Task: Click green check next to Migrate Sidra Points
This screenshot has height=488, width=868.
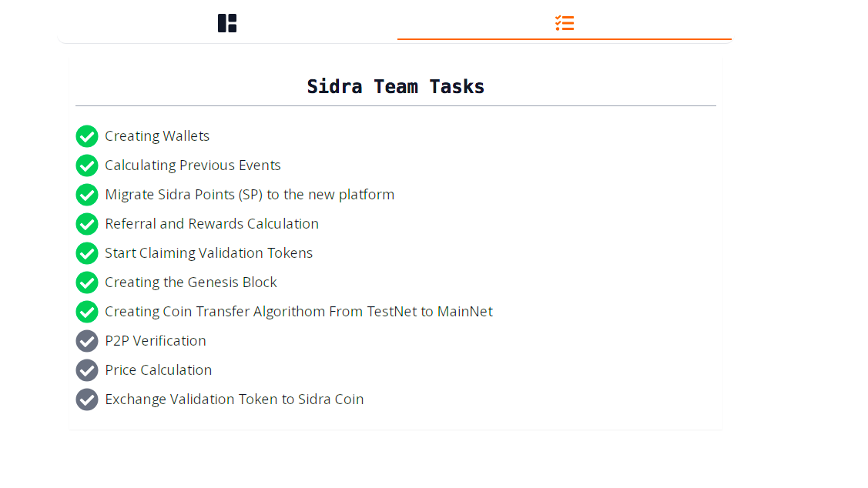Action: click(87, 195)
